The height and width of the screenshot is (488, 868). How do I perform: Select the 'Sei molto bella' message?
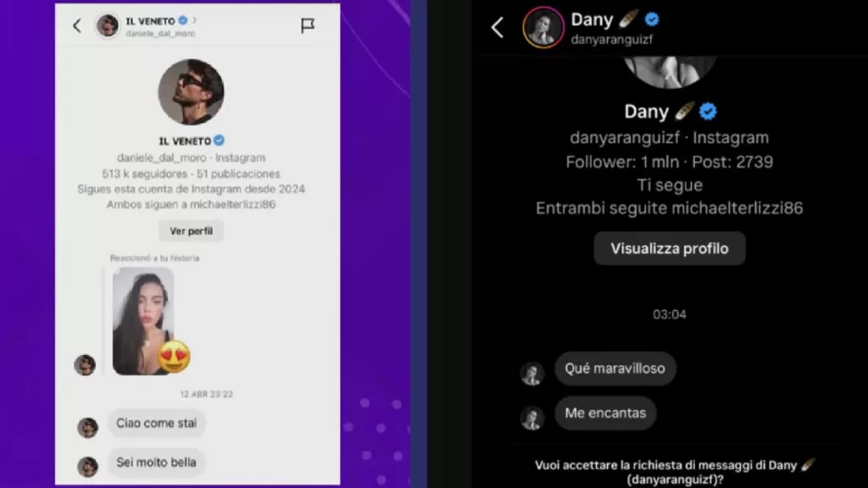[x=156, y=462]
